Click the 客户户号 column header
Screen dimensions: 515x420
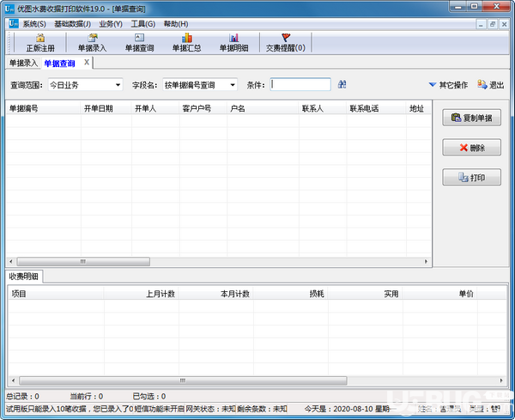point(203,108)
